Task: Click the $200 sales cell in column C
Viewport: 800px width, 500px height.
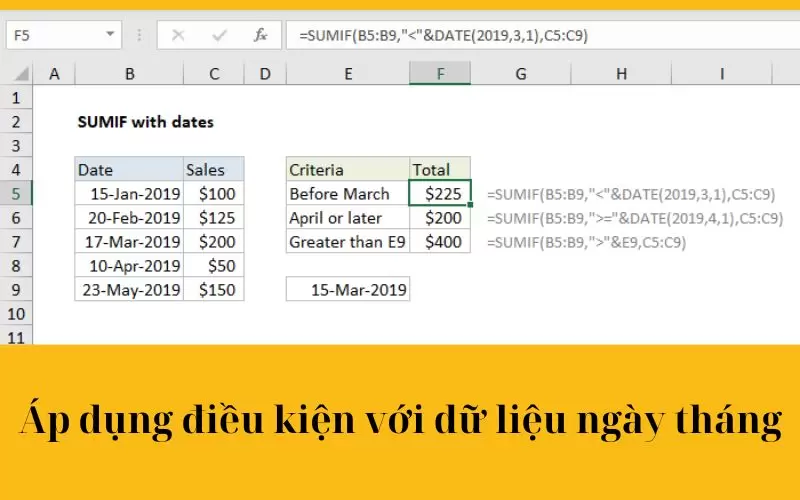Action: click(x=214, y=241)
